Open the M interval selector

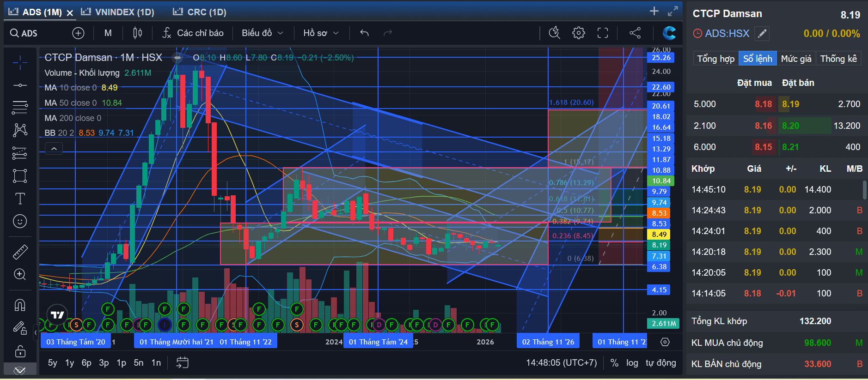[x=108, y=33]
